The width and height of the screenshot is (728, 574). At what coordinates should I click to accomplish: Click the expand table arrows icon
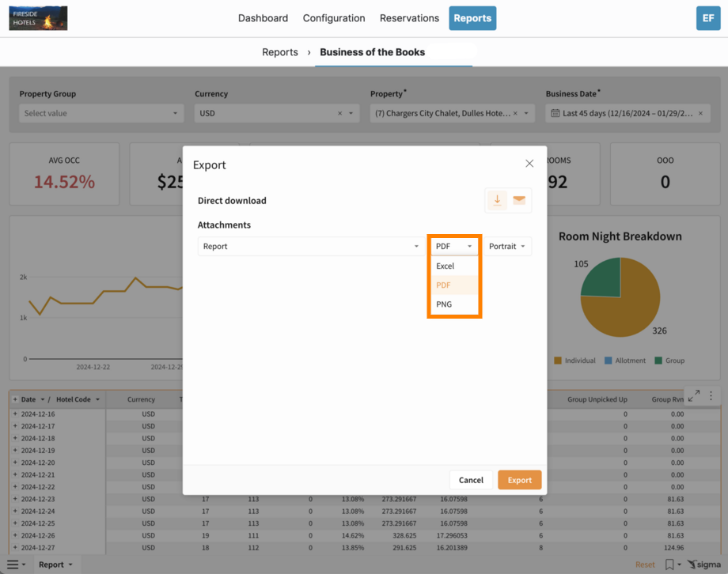click(x=694, y=396)
